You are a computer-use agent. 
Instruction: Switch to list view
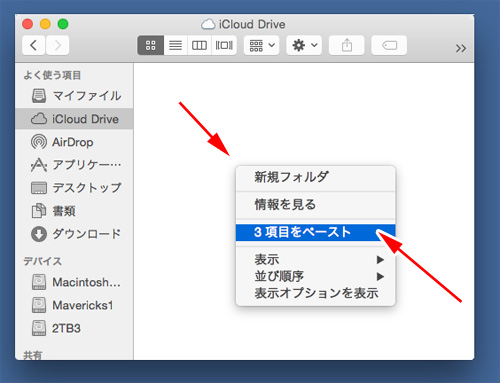point(176,45)
